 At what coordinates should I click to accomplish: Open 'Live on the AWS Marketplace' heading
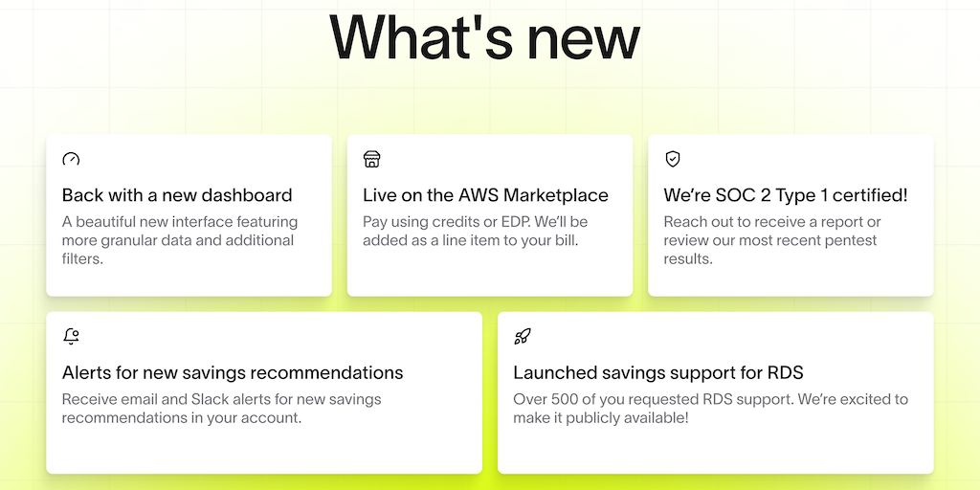[x=485, y=195]
